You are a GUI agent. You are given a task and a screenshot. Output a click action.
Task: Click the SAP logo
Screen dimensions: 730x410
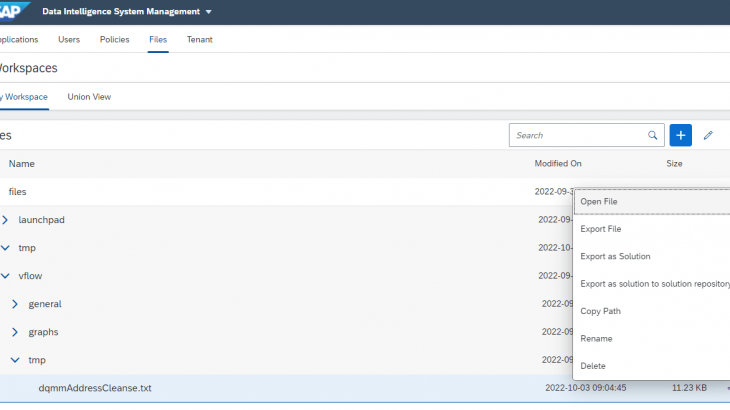tap(13, 11)
